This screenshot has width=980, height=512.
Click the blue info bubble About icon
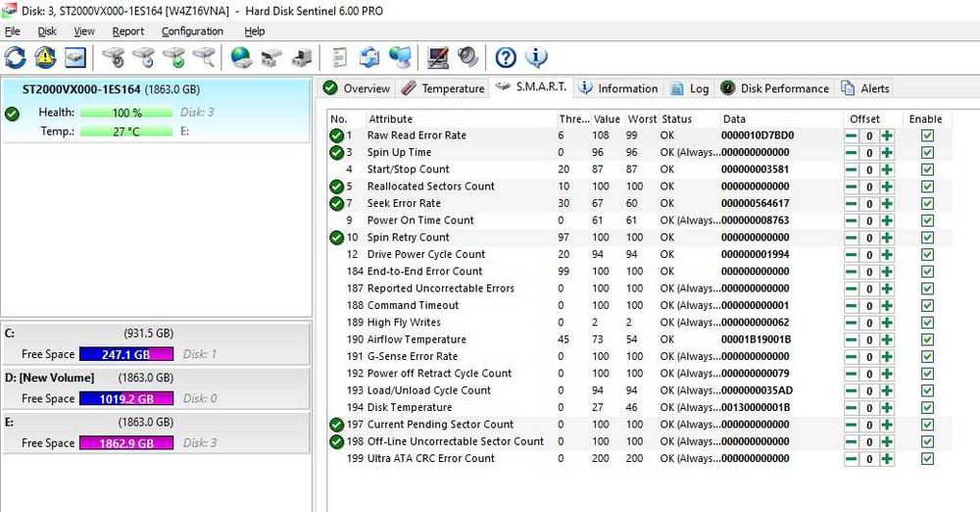[536, 58]
